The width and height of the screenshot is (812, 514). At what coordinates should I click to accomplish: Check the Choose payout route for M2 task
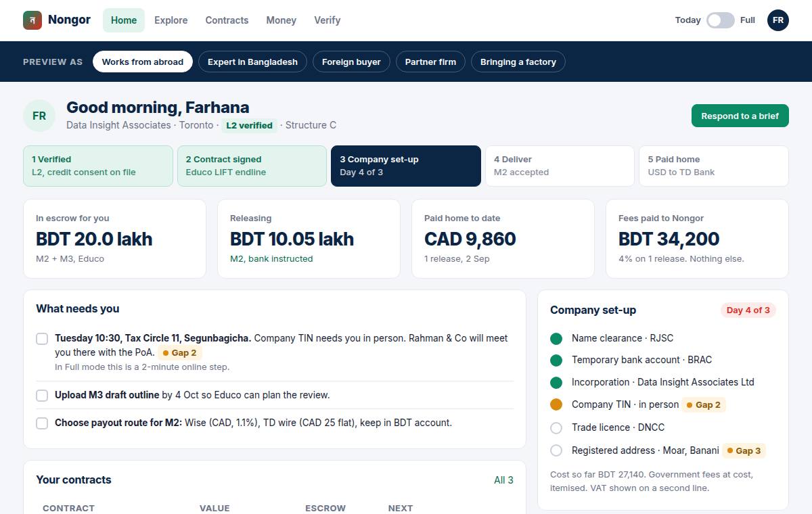click(x=42, y=423)
